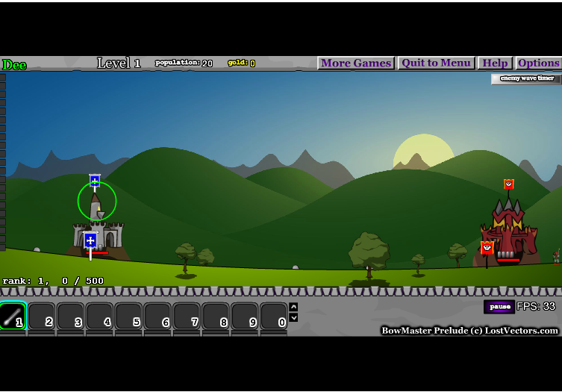Click the weapon bar down arrow

(x=293, y=317)
